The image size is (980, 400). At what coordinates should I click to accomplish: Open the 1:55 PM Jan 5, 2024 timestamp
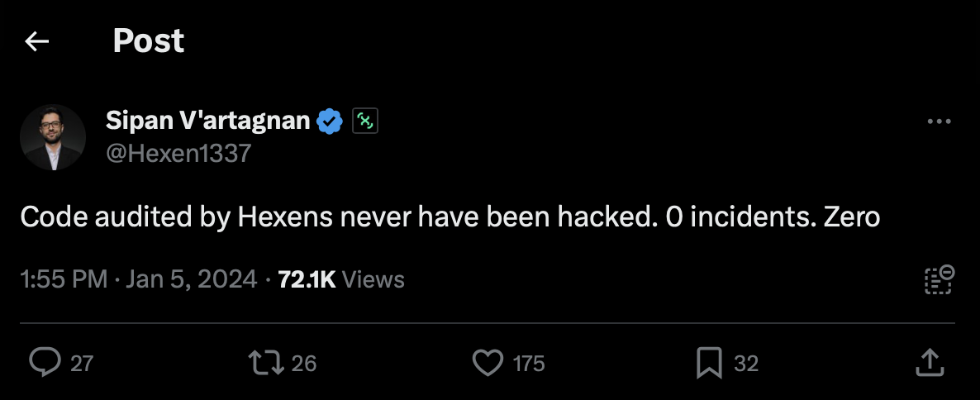point(138,279)
